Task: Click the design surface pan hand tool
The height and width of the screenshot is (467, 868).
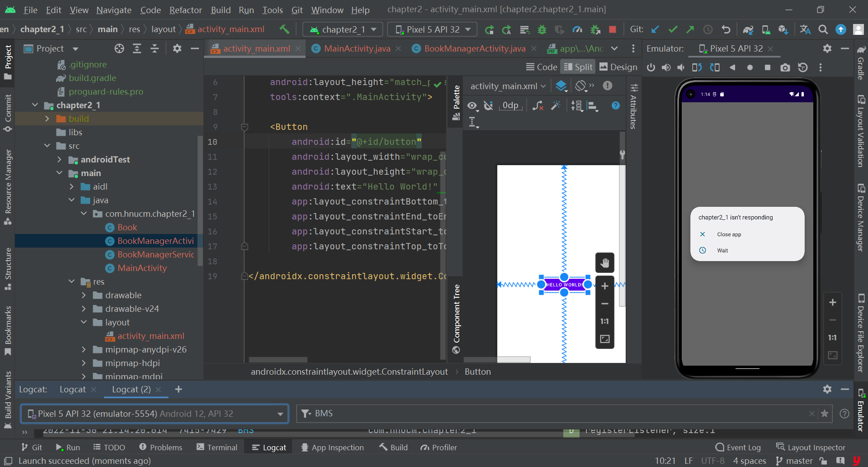Action: point(604,262)
